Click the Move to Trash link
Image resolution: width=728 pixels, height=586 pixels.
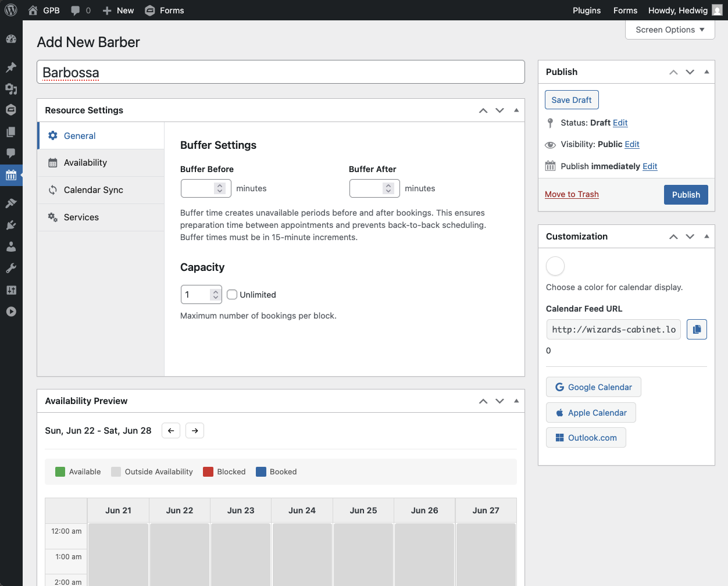(572, 194)
